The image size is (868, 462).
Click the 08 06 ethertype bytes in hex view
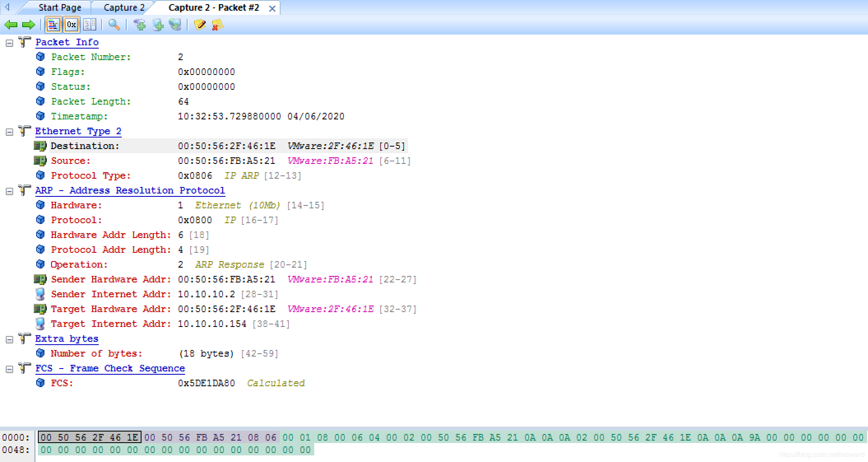click(x=262, y=437)
